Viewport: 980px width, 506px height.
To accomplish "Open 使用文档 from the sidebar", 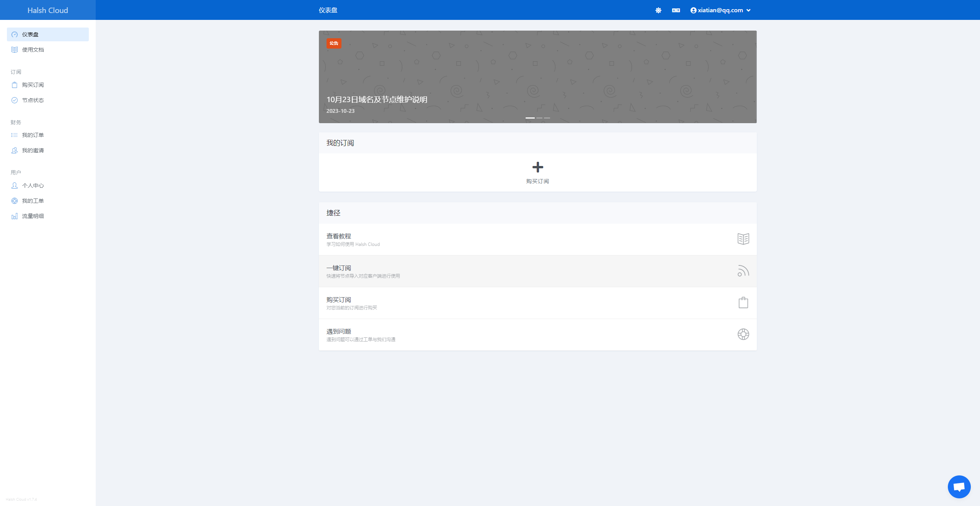I will click(x=33, y=50).
